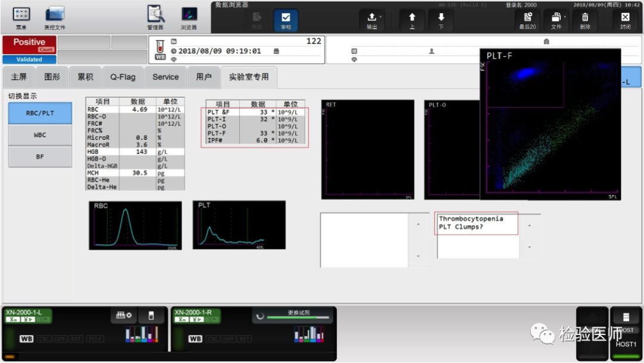Close the data browser with 关闭

click(x=625, y=20)
